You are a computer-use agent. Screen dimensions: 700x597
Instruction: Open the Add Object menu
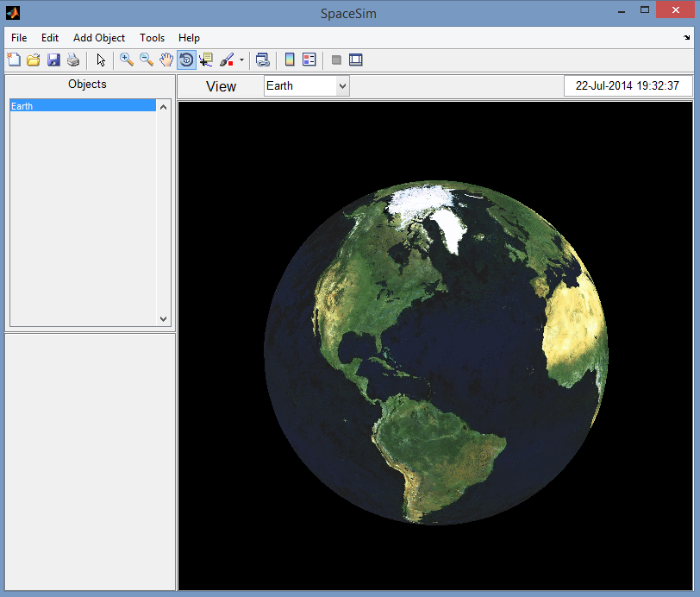98,37
